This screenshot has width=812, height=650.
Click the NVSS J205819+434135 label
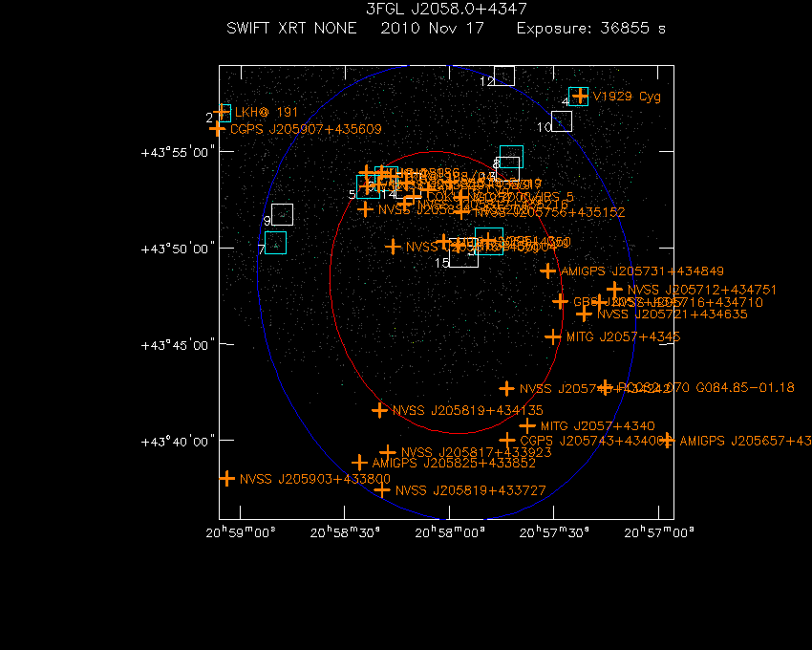click(468, 410)
